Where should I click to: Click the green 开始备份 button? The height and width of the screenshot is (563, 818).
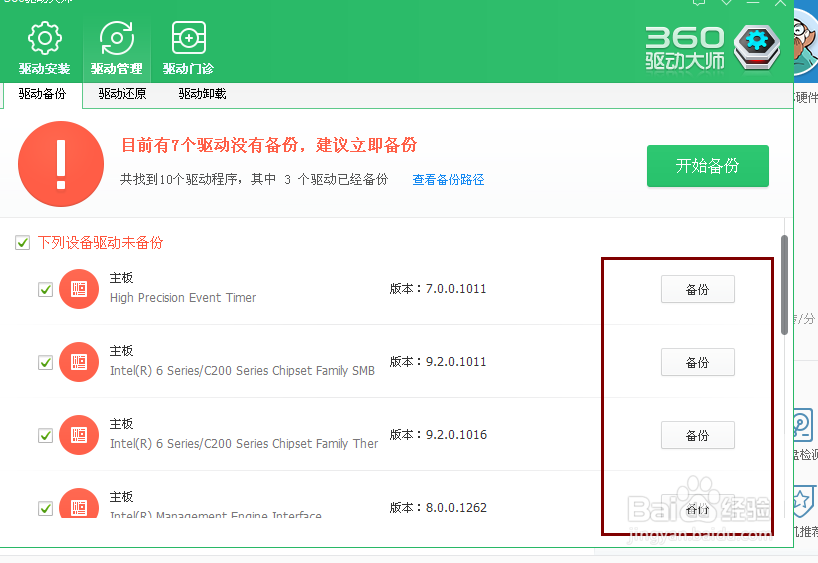pos(707,166)
